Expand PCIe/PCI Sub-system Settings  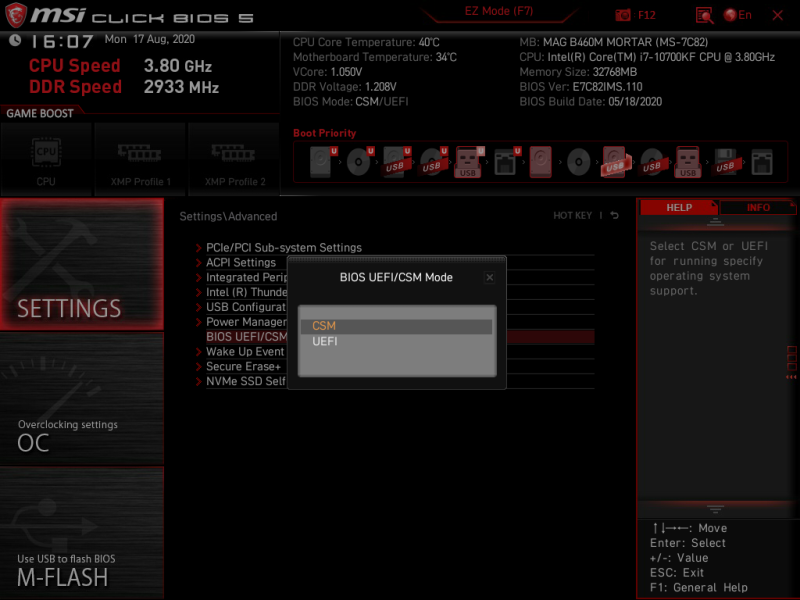coord(283,247)
